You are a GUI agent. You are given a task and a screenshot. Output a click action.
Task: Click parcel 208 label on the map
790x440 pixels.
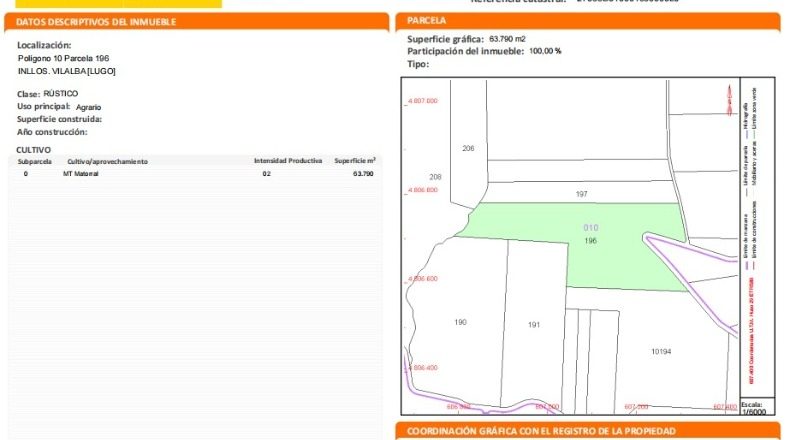(x=435, y=177)
